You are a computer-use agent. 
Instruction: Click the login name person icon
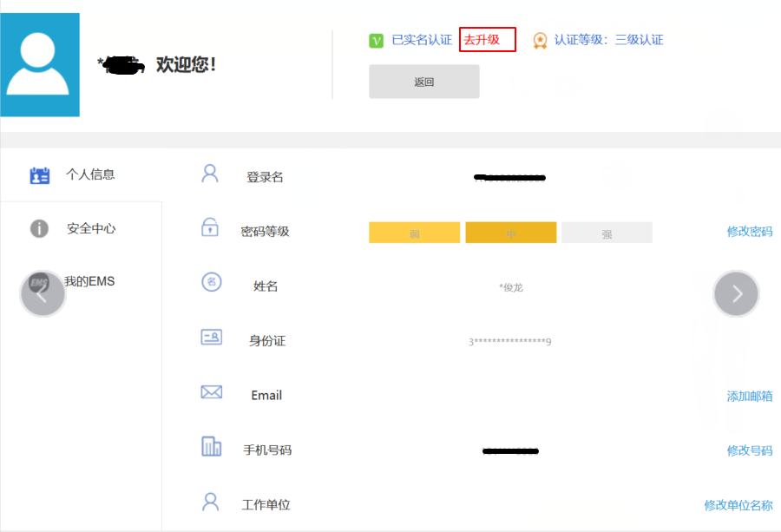210,174
